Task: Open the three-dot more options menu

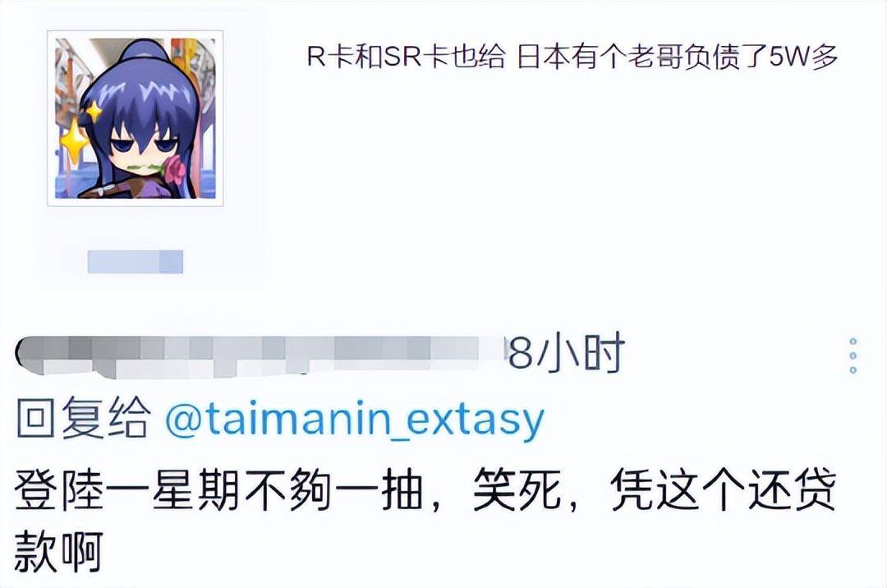Action: [853, 356]
